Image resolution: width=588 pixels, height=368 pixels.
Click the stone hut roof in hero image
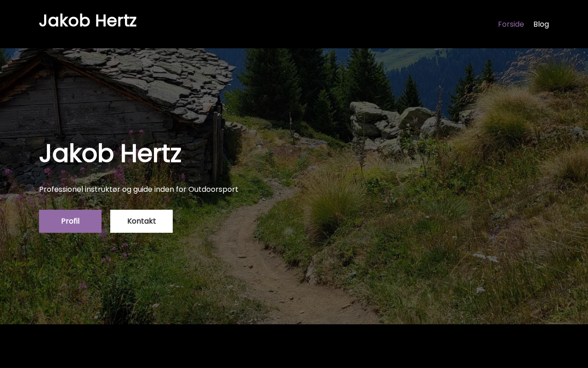point(138,78)
